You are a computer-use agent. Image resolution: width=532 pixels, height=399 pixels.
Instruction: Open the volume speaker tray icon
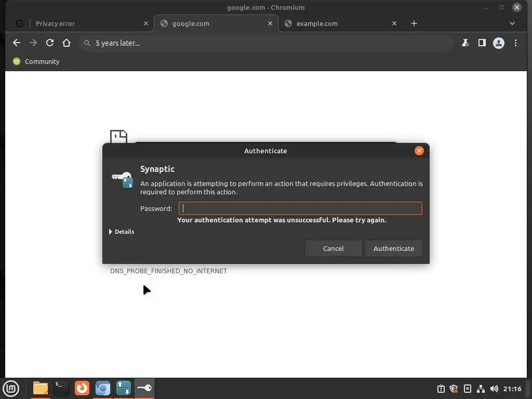494,389
